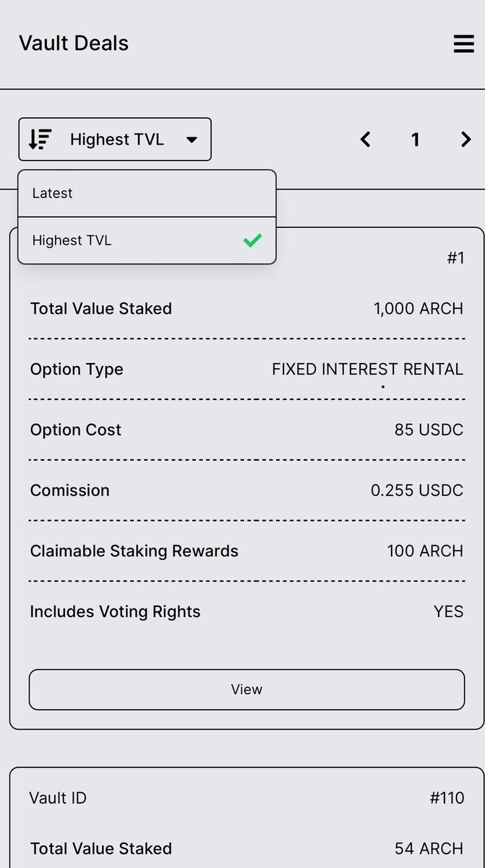Select Highest TVL sort option
This screenshot has height=868, width=485.
[147, 240]
